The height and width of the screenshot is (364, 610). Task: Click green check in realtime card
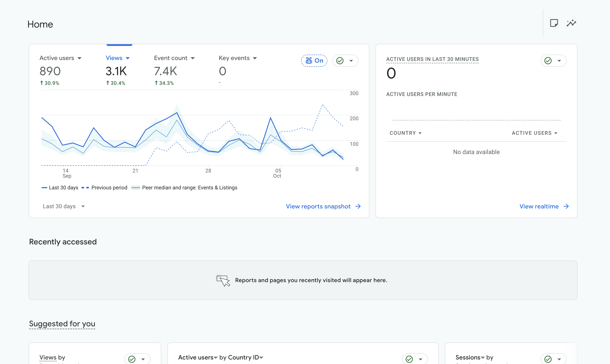pos(548,61)
